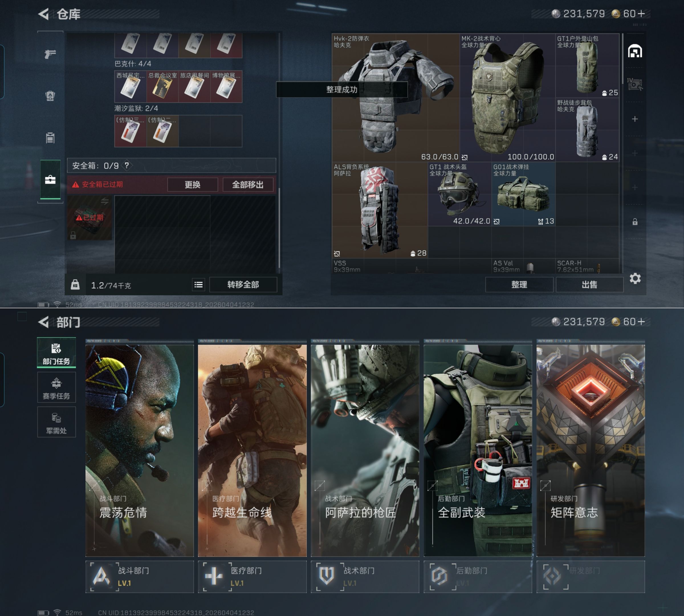684x616 pixels.
Task: Add a new stash page with plus
Action: click(635, 119)
